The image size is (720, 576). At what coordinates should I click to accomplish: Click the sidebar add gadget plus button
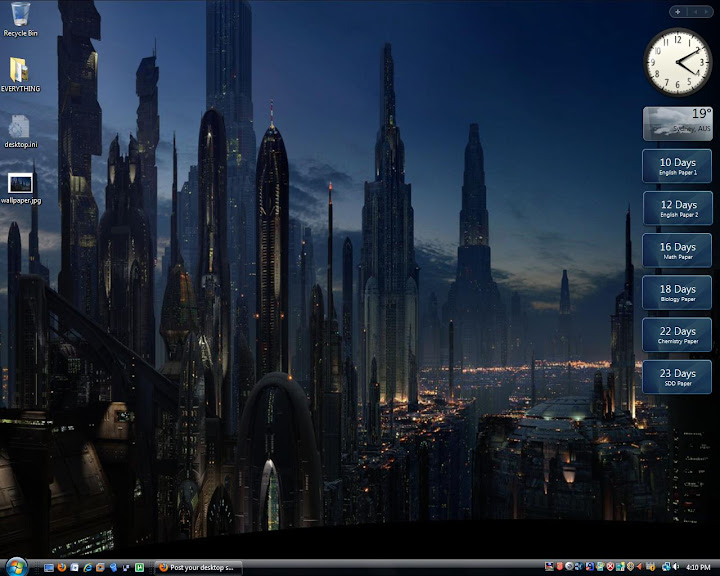click(x=678, y=12)
